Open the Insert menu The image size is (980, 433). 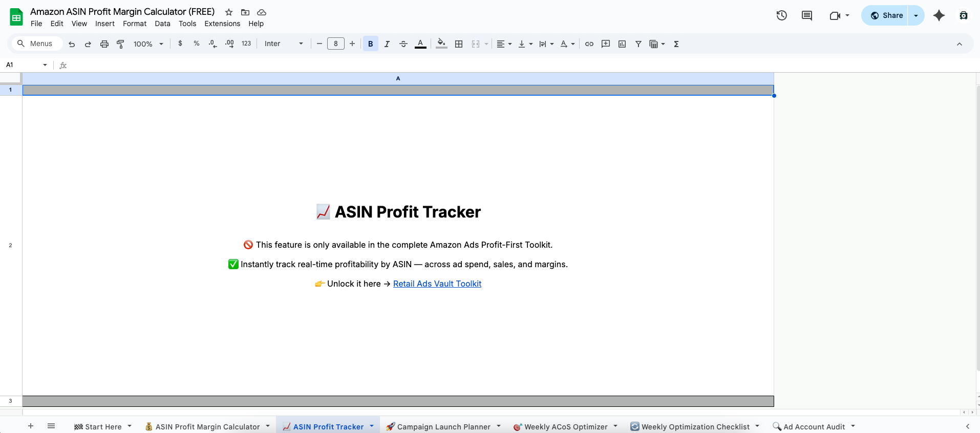click(105, 24)
